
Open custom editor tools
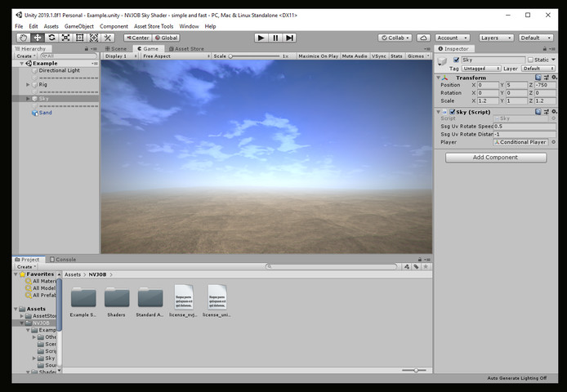108,38
